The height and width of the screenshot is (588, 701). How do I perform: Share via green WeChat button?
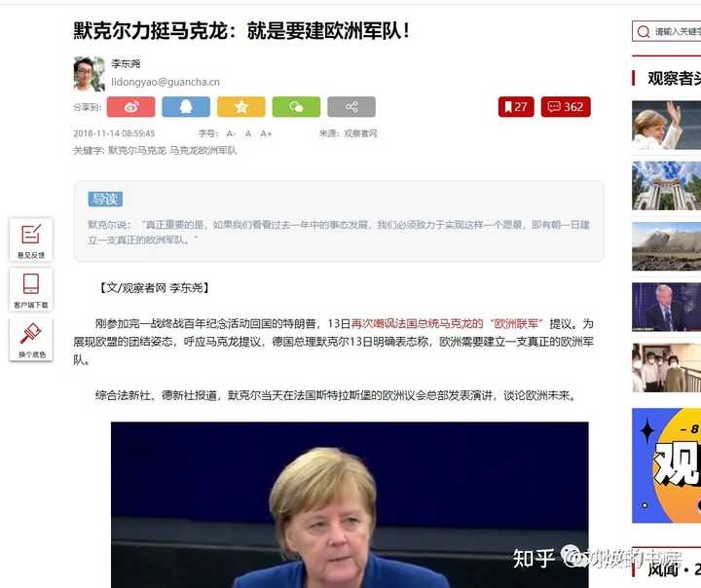296,107
